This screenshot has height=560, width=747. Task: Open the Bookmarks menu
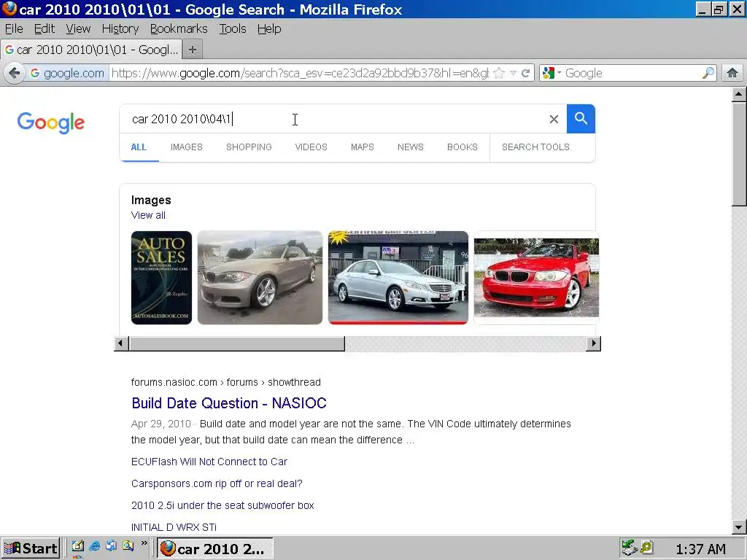pyautogui.click(x=179, y=28)
